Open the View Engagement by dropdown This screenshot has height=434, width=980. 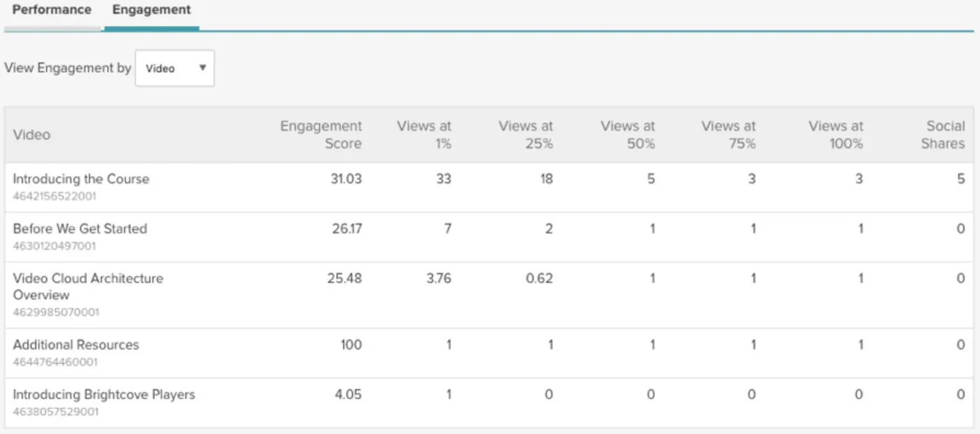point(174,69)
